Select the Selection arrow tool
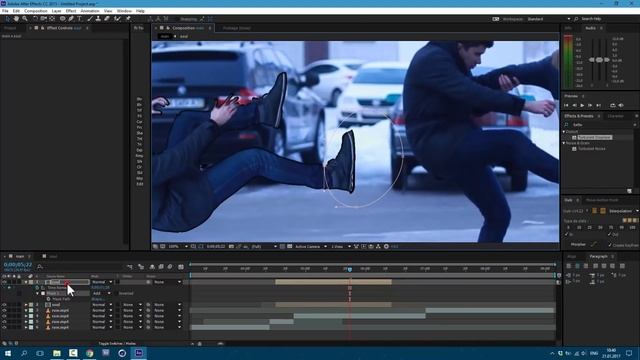 coord(7,19)
